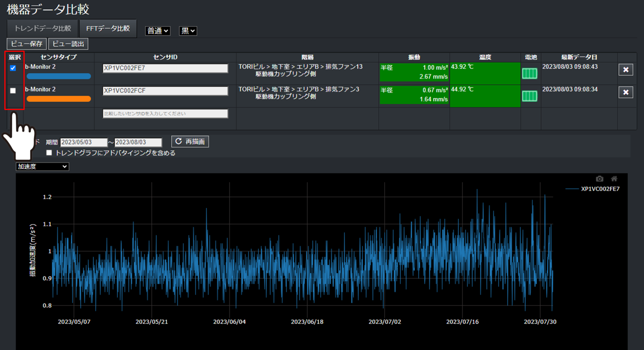Click the 温度 column header

[485, 57]
